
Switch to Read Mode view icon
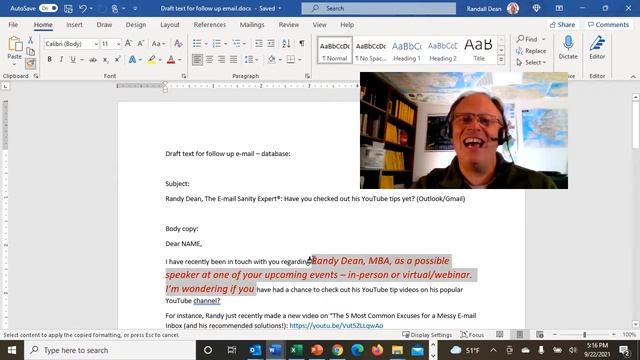500,334
